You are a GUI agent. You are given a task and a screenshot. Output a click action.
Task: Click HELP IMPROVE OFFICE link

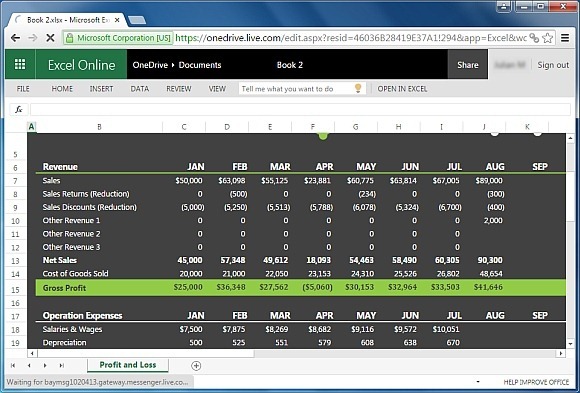click(x=536, y=382)
